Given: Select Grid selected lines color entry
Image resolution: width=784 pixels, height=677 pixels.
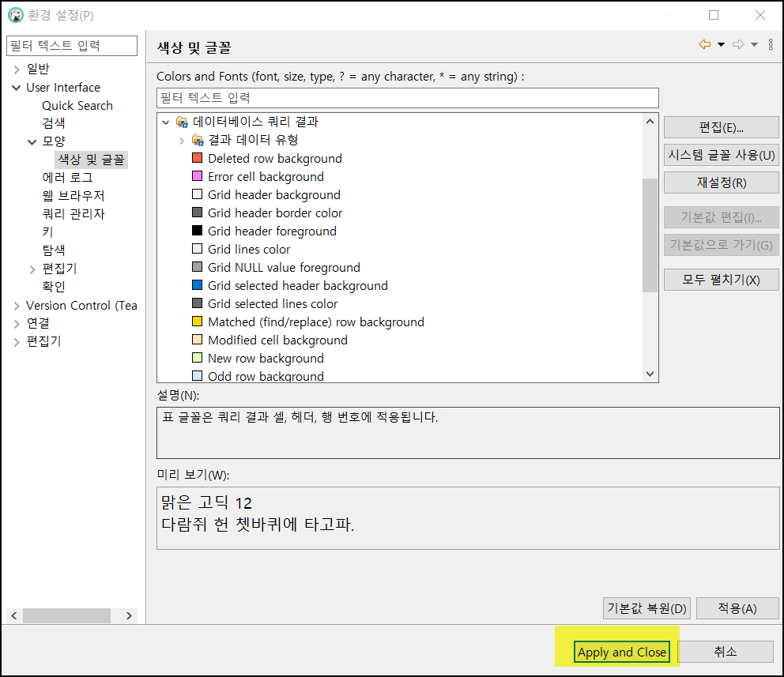Looking at the screenshot, I should coord(273,304).
